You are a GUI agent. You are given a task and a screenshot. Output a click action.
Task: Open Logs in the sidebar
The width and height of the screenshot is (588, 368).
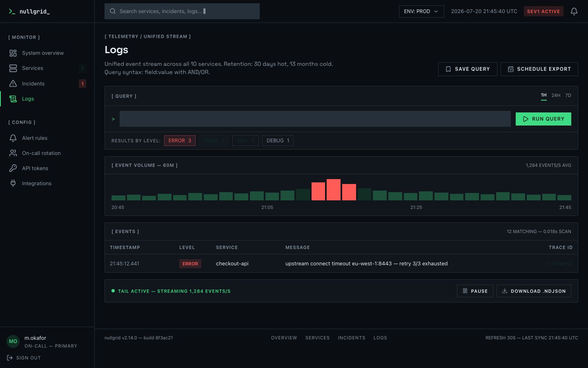tap(47, 99)
